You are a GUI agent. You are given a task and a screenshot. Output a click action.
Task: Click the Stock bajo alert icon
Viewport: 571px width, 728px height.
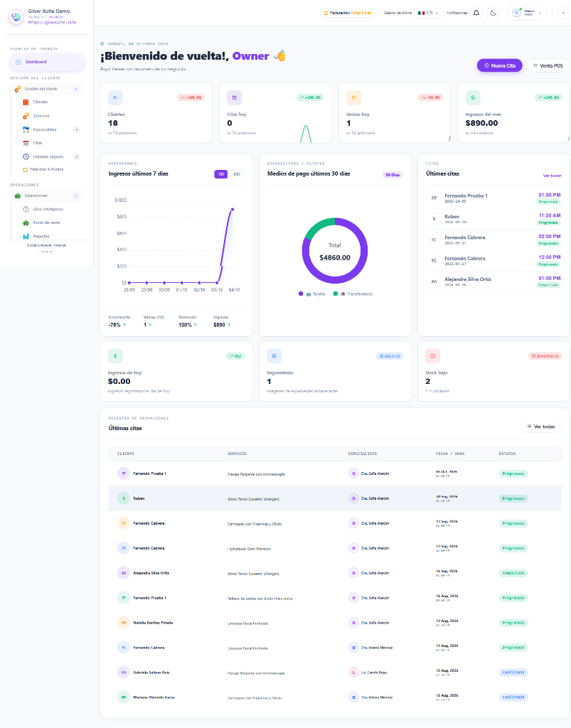(x=432, y=355)
